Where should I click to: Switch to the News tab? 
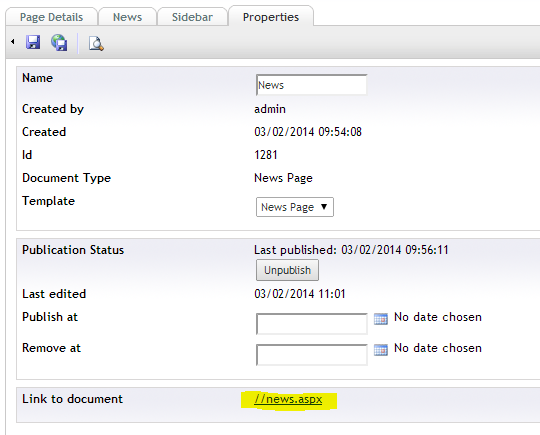pos(127,17)
